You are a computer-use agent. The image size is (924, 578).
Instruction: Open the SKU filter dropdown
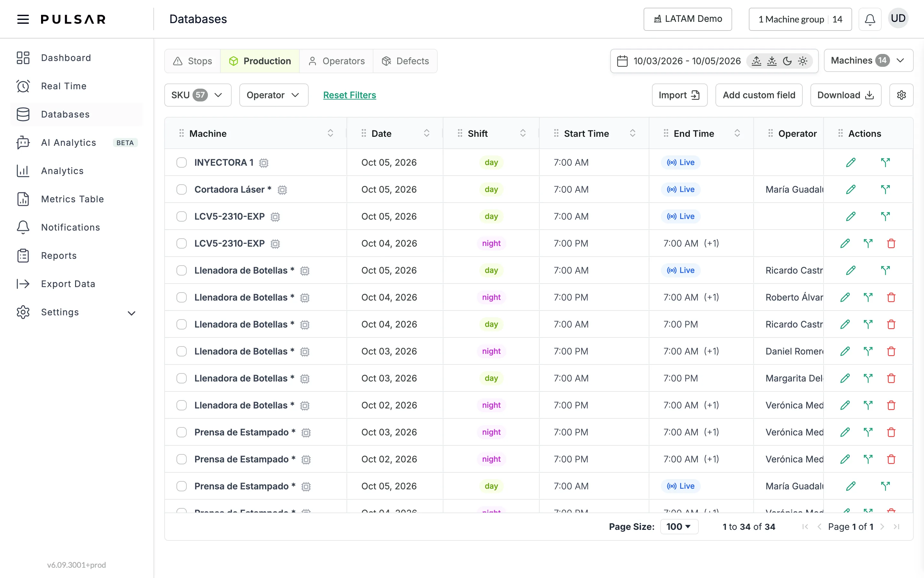[x=198, y=95]
